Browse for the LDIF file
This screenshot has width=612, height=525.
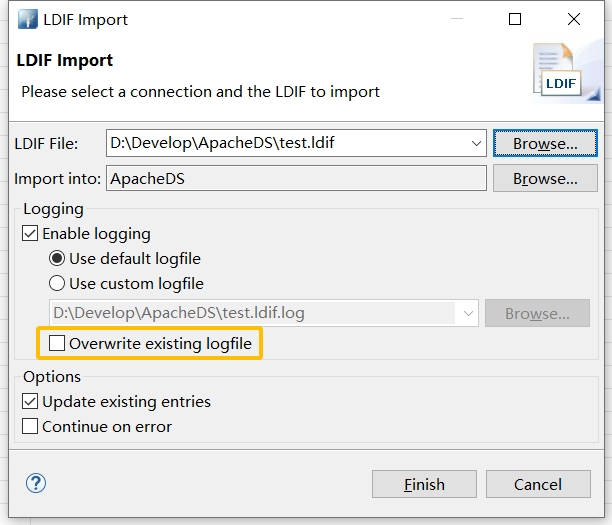(545, 144)
